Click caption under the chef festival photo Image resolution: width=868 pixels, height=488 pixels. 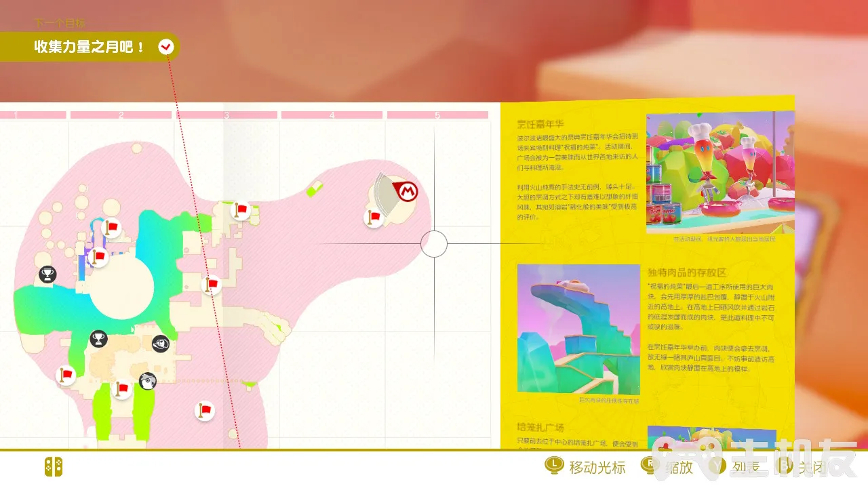[x=724, y=239]
